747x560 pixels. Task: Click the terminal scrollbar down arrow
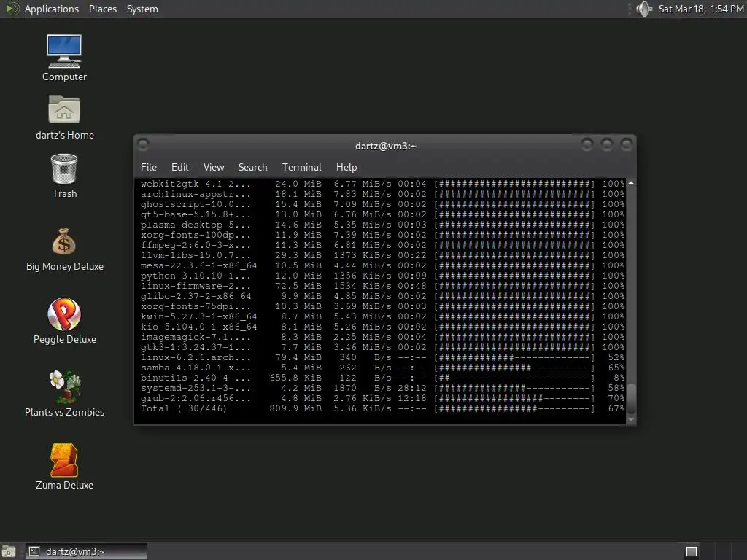(x=631, y=419)
